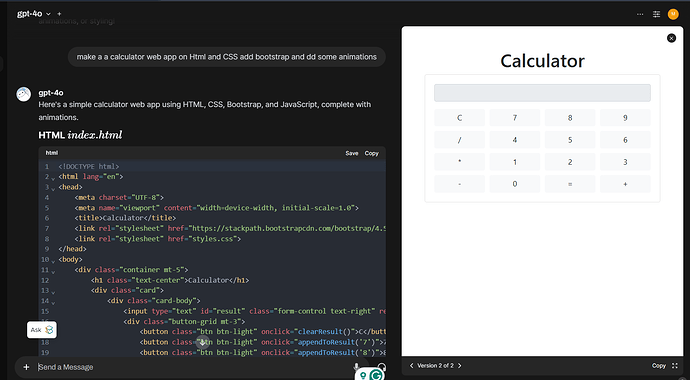Screen dimensions: 690x380
Task: Copy the artifact preview content
Action: point(659,365)
